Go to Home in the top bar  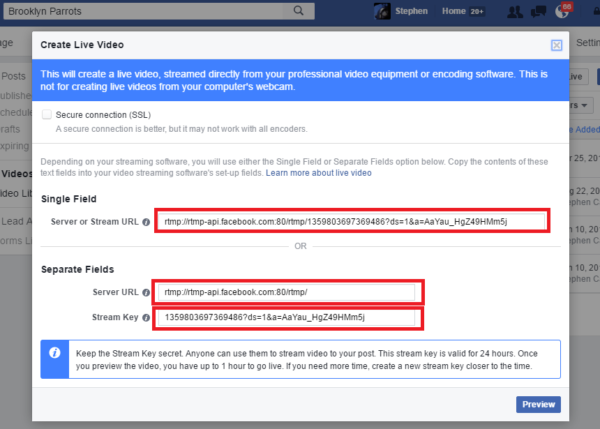point(454,11)
